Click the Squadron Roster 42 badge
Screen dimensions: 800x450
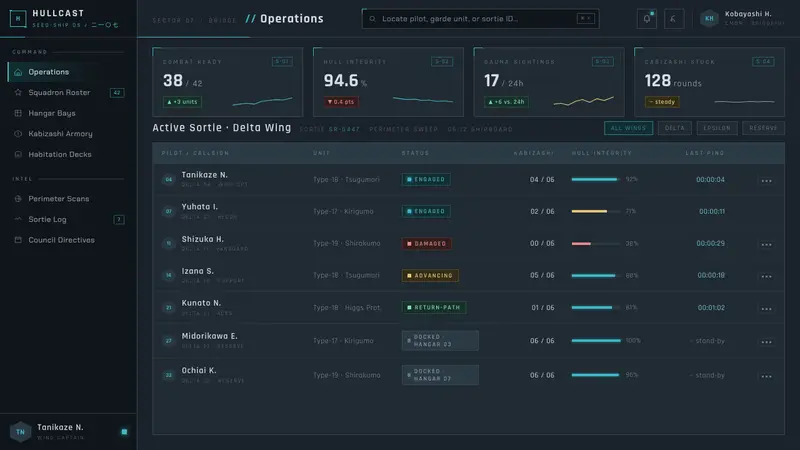click(117, 93)
